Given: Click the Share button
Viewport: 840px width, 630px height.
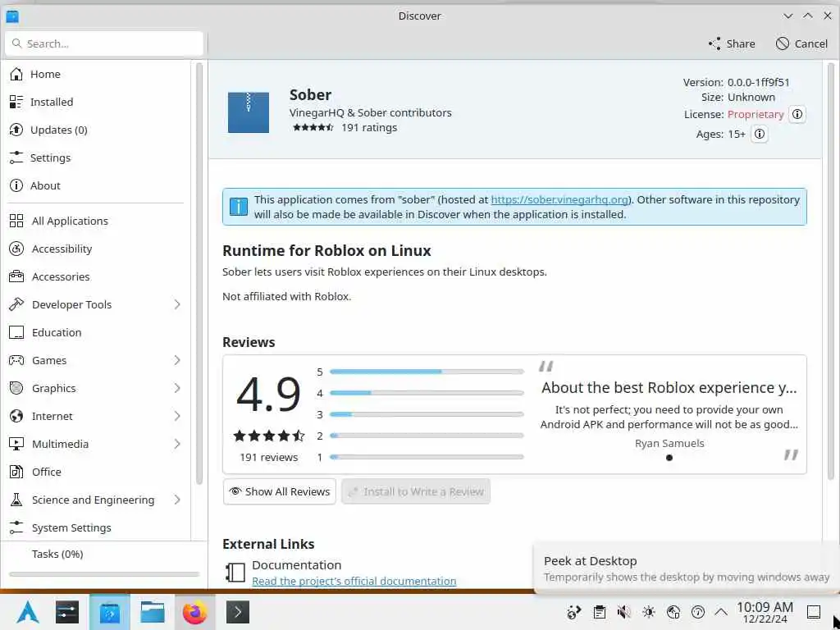Looking at the screenshot, I should pos(732,44).
